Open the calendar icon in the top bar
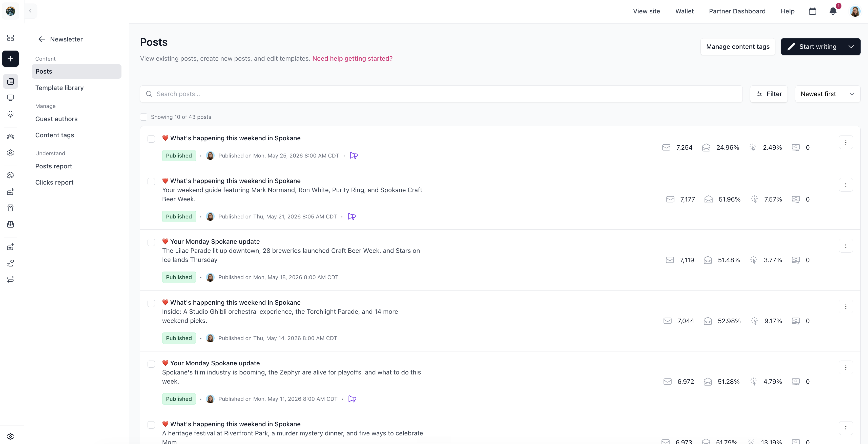 (812, 11)
